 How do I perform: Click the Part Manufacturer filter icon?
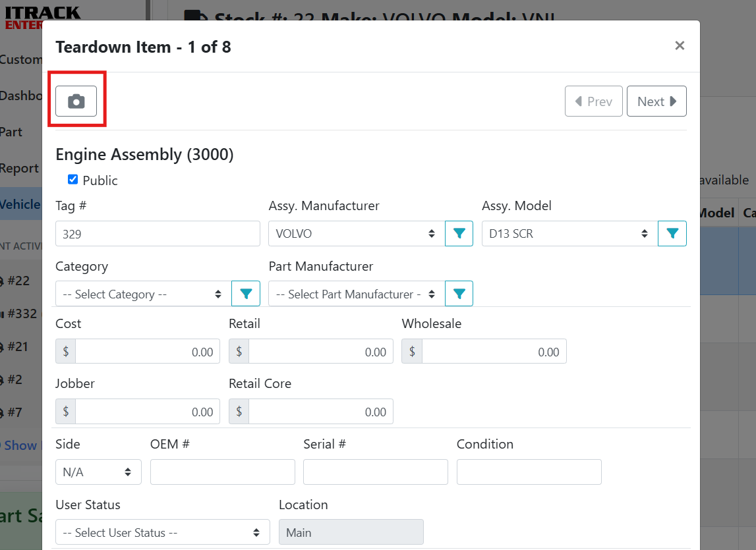(x=459, y=294)
